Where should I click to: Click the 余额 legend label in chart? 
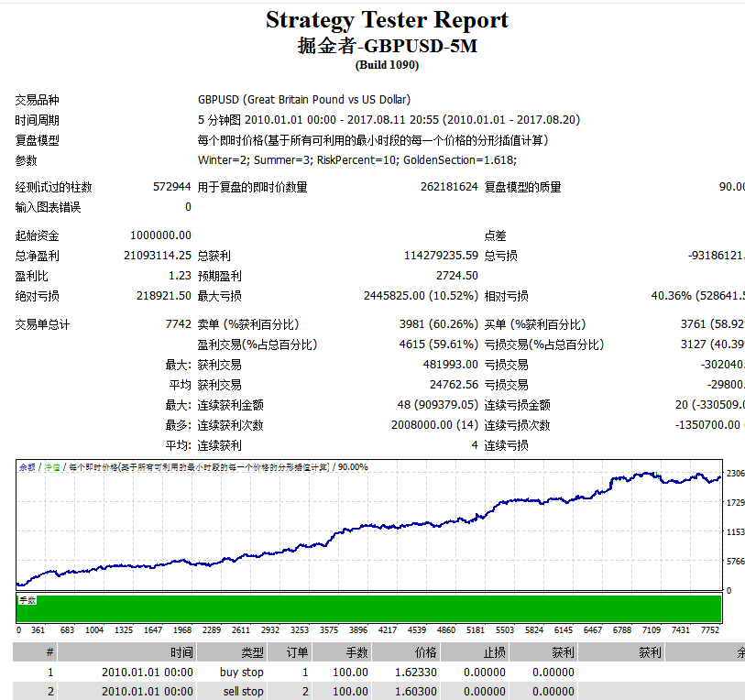tap(27, 467)
